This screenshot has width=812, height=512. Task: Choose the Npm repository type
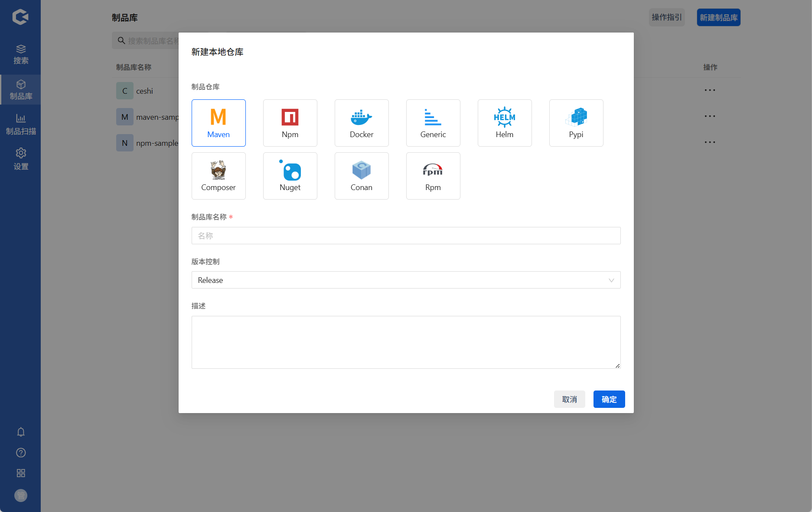tap(290, 123)
